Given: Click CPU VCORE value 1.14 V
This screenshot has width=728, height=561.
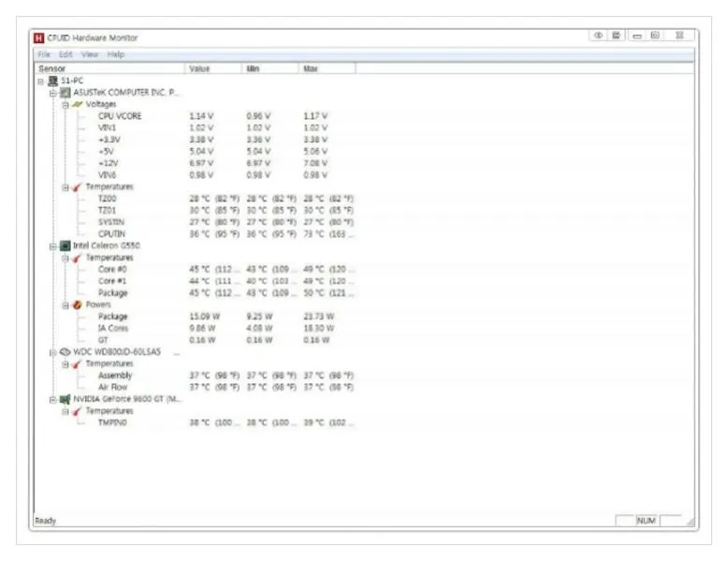Looking at the screenshot, I should (201, 116).
